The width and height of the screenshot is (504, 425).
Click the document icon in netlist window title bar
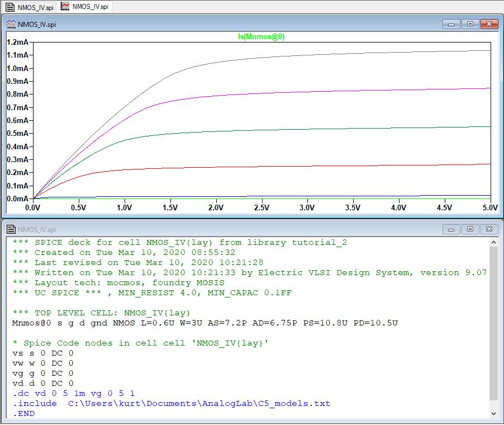click(x=11, y=229)
